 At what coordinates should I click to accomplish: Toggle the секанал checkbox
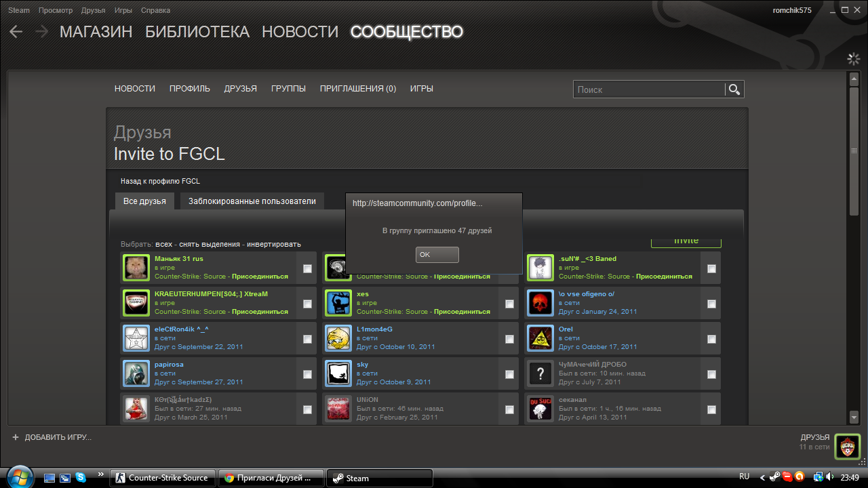[711, 409]
